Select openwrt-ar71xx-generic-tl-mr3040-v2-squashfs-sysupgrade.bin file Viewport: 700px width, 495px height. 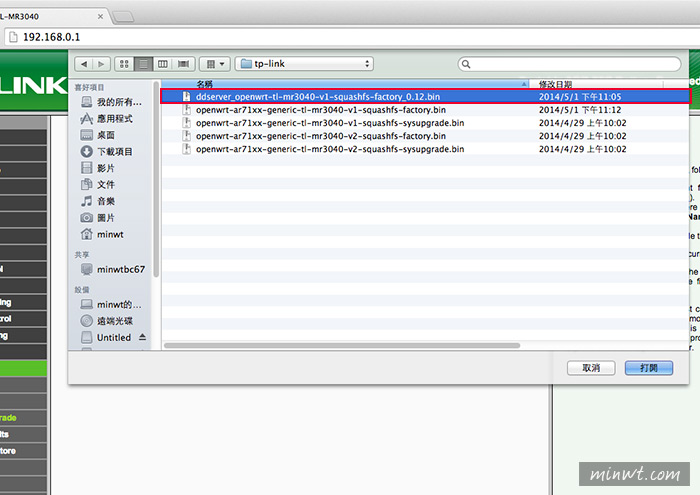click(425, 149)
